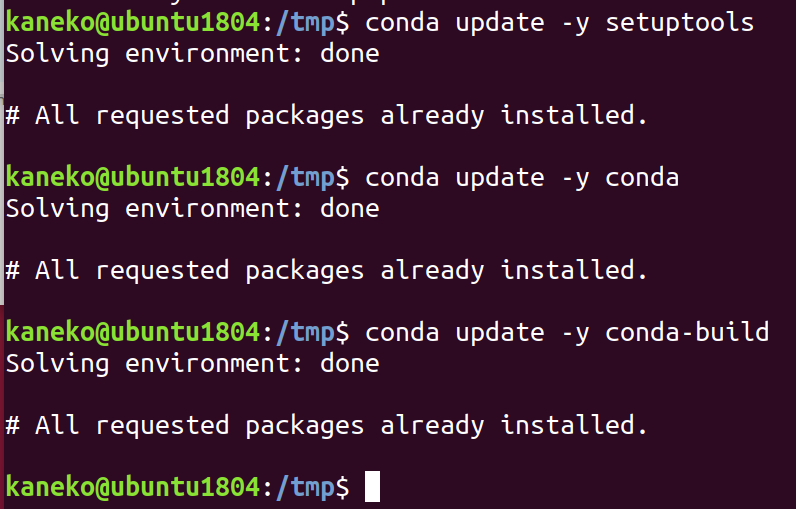Click first 'All requested packages already installed' line
Viewport: 796px width, 509px height.
click(x=326, y=116)
